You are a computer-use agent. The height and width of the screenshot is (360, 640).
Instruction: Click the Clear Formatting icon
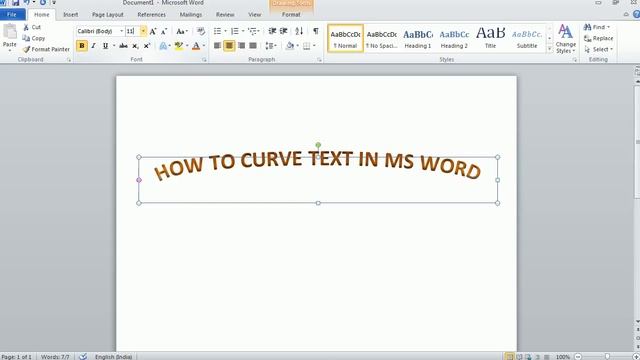[200, 31]
